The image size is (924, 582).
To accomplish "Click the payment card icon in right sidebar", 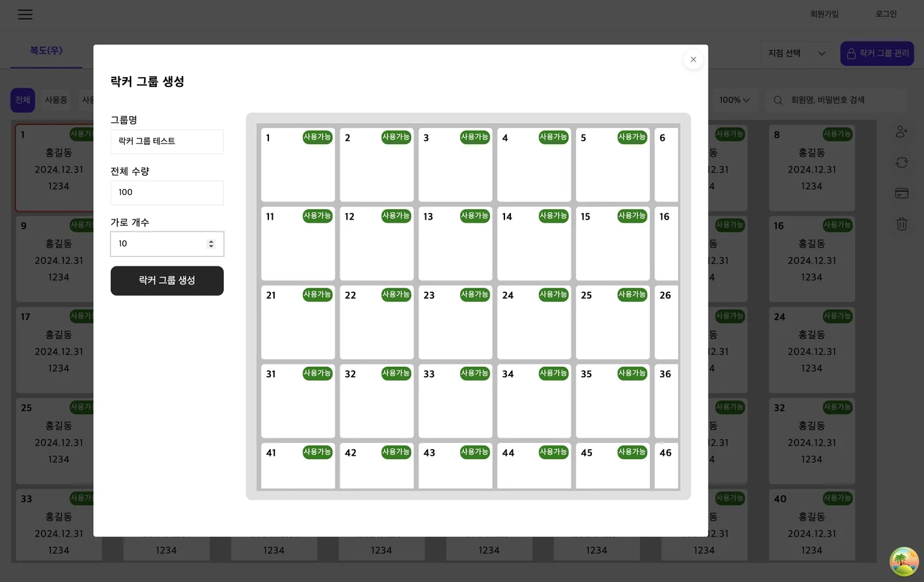I will 901,193.
